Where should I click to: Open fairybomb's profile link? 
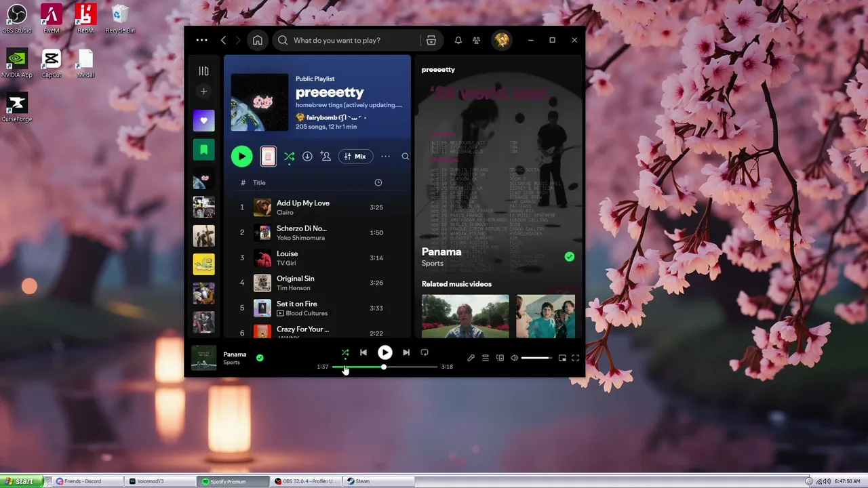point(321,117)
